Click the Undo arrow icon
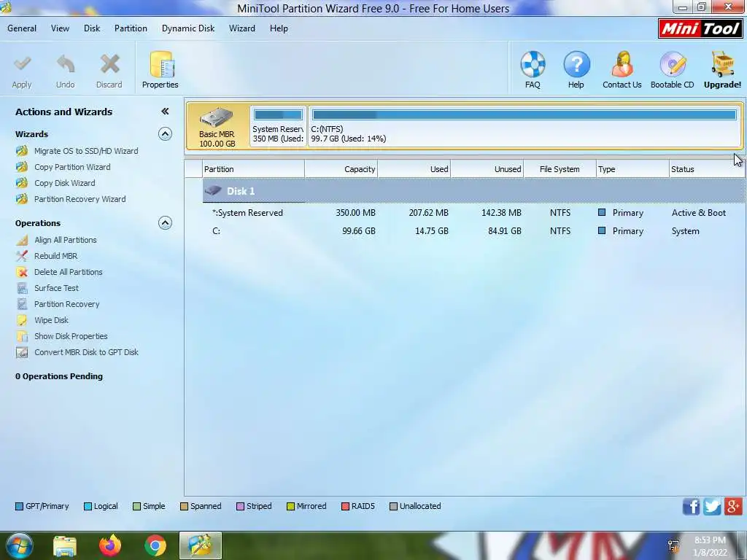Screen dimensions: 747x560 (x=65, y=64)
